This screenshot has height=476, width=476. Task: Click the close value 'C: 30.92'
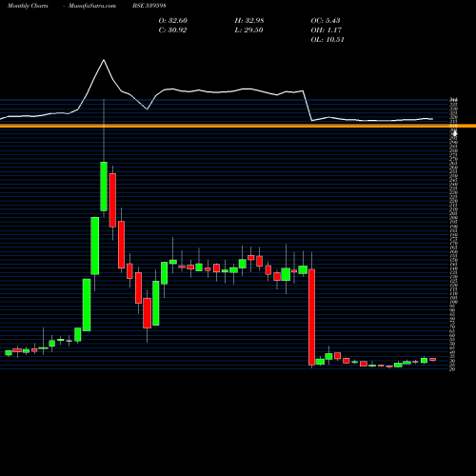point(172,30)
